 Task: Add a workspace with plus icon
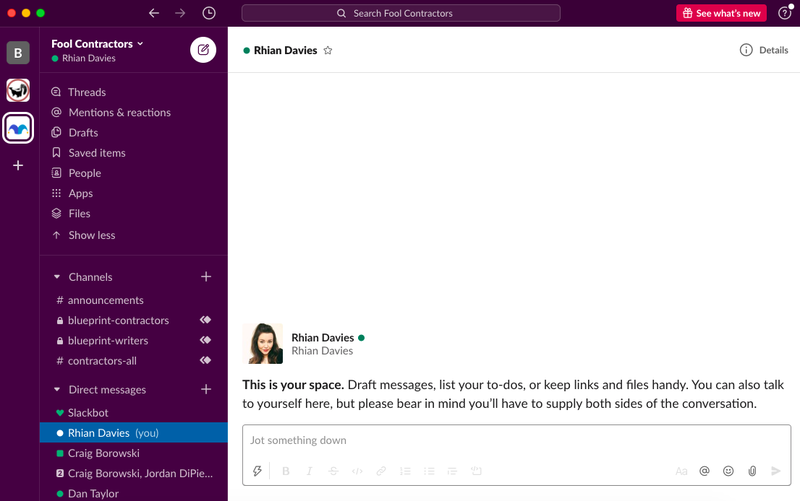(x=18, y=165)
